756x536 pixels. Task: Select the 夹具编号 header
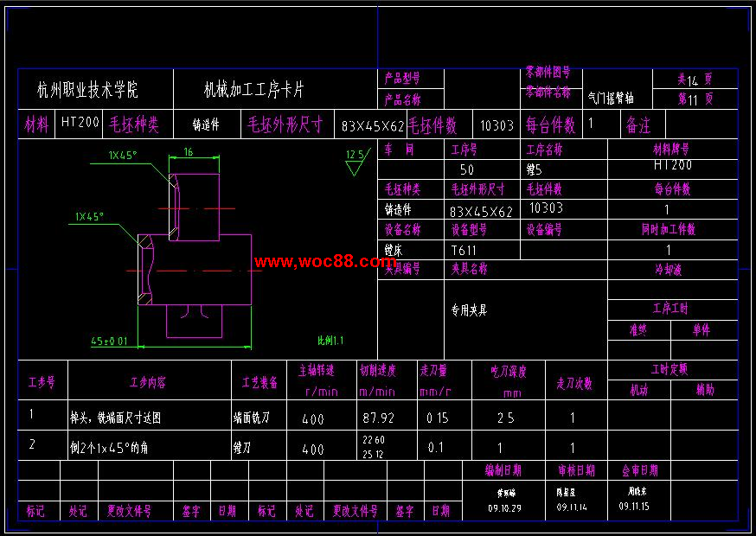pos(402,269)
